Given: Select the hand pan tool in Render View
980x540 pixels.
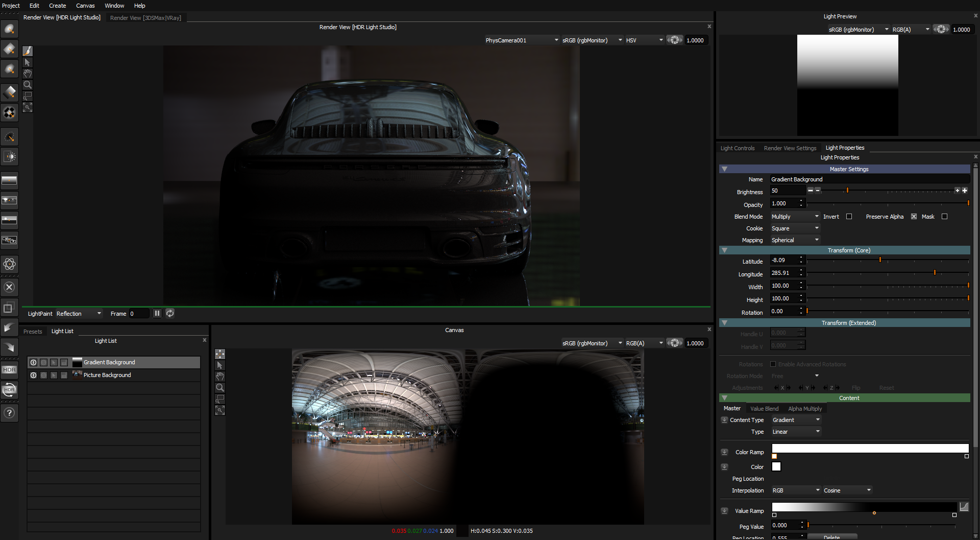Looking at the screenshot, I should pos(28,74).
